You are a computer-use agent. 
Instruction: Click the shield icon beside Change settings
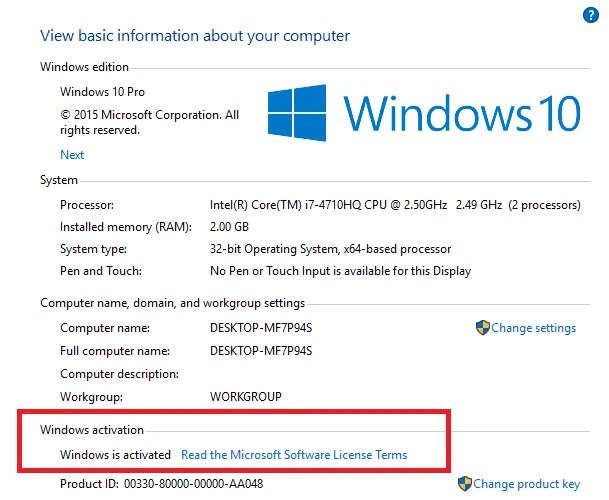pos(482,328)
